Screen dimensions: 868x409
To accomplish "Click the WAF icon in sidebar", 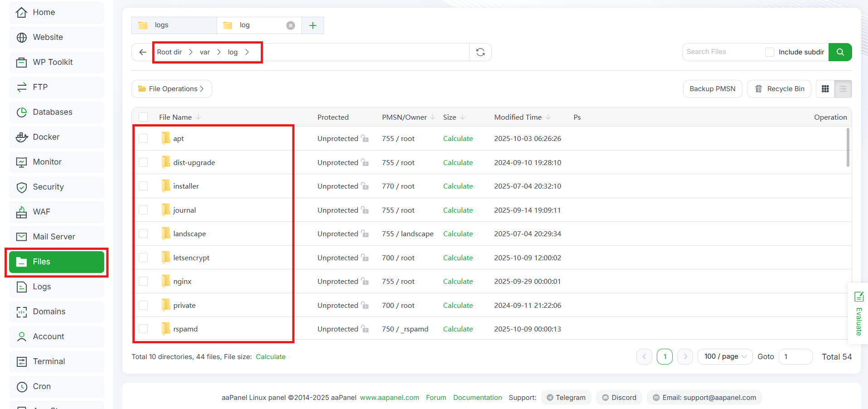I will pyautogui.click(x=21, y=212).
